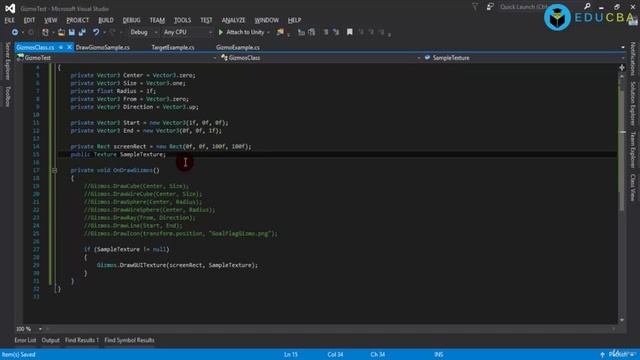Image resolution: width=640 pixels, height=360 pixels.
Task: Open the 100 % zoom level dropdown
Action: (x=40, y=329)
